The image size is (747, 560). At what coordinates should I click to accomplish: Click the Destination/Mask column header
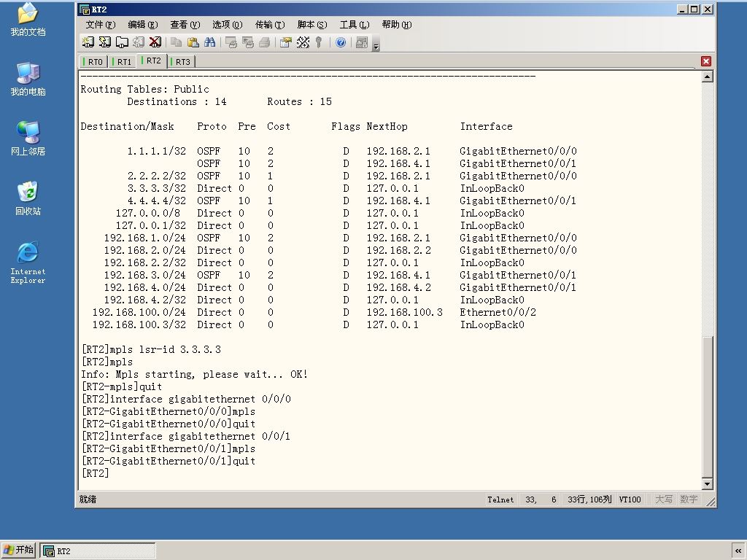[127, 127]
